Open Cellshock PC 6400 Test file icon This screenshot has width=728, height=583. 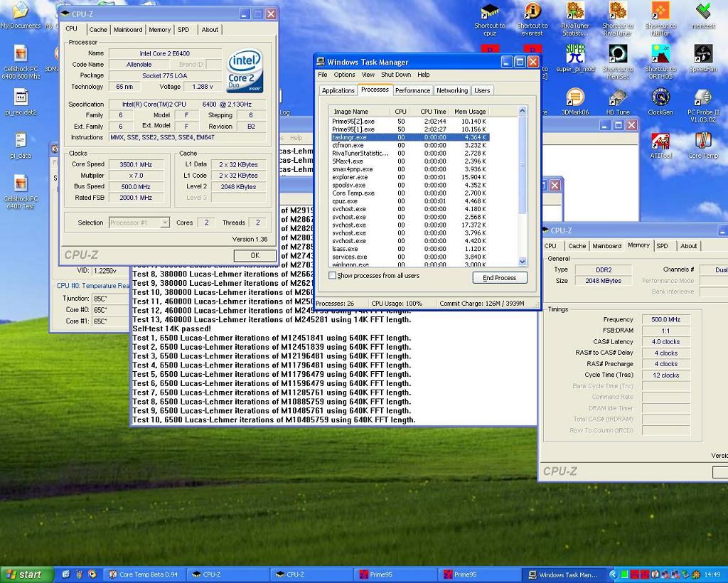point(21,191)
